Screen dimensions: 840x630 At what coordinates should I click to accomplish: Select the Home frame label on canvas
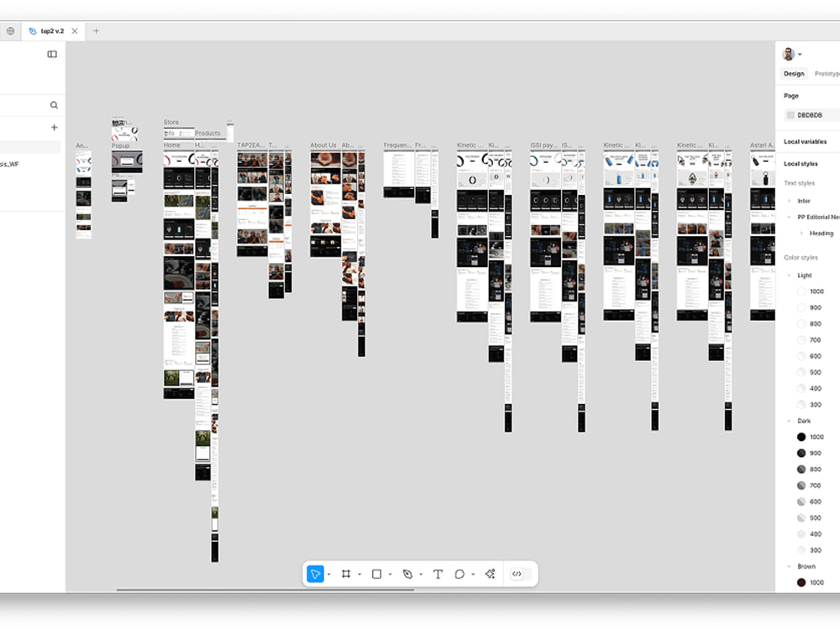point(172,145)
